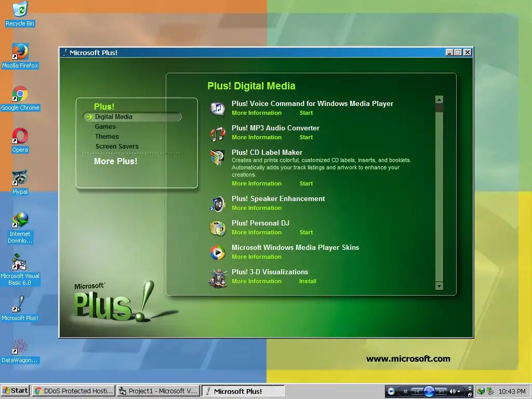Screen dimensions: 532x399
Task: Select the Mypal raccoon desktop shortcut
Action: pos(20,182)
